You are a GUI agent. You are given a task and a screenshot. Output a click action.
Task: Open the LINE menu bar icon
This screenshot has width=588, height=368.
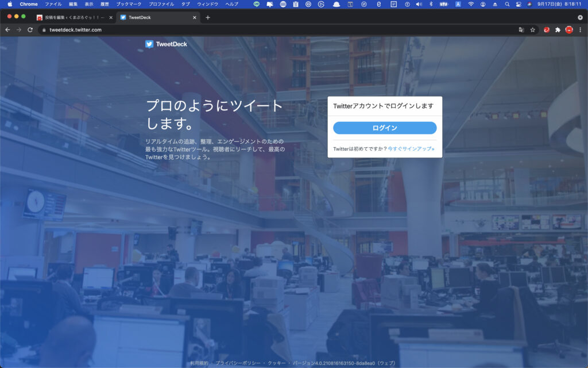257,4
